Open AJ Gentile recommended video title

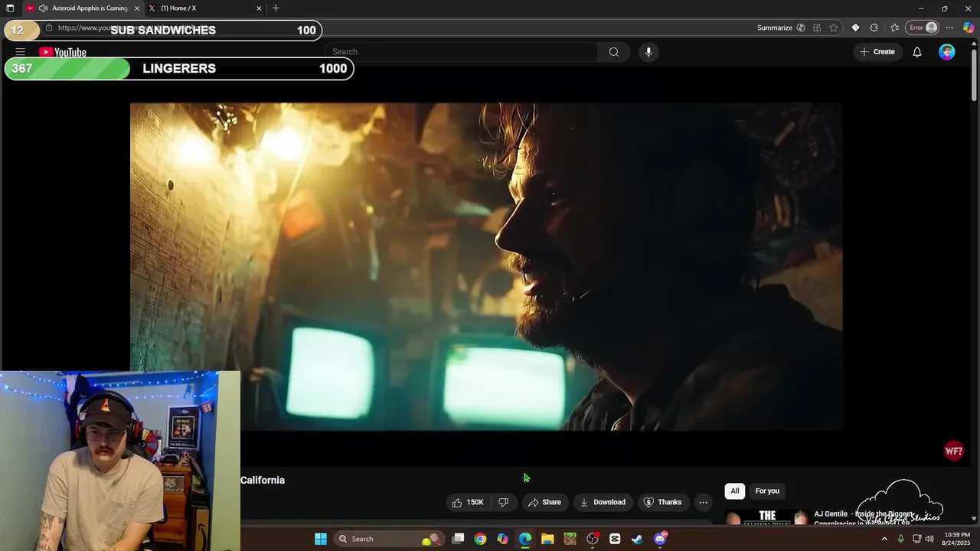point(863,518)
